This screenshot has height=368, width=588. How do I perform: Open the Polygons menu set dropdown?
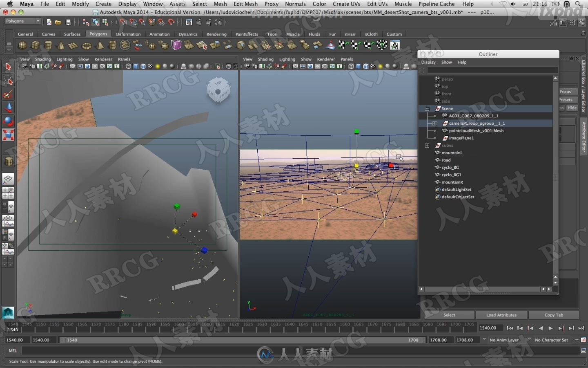(23, 21)
